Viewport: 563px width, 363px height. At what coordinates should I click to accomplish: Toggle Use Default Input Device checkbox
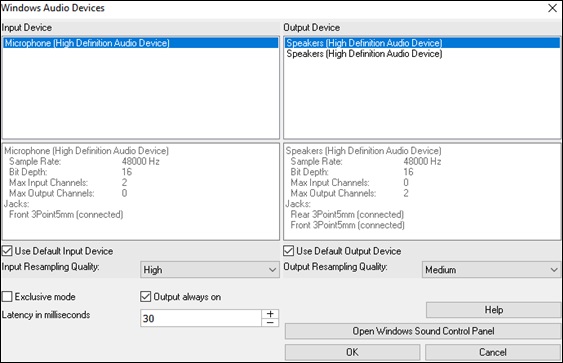[7, 251]
